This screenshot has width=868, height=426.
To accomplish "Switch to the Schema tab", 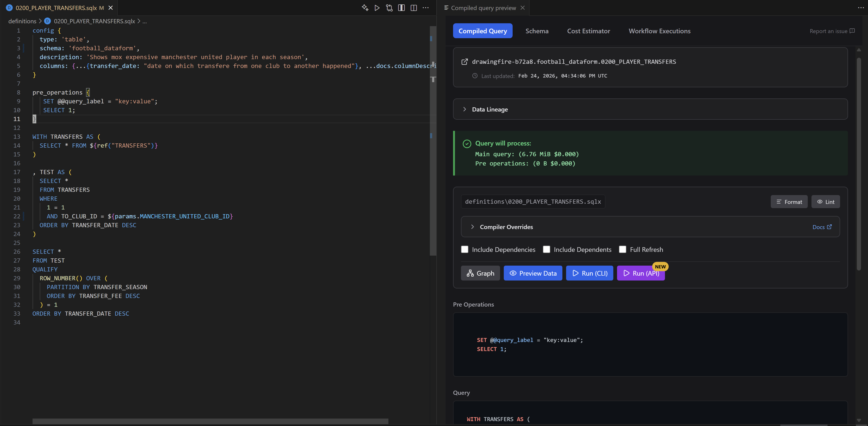I will point(537,31).
